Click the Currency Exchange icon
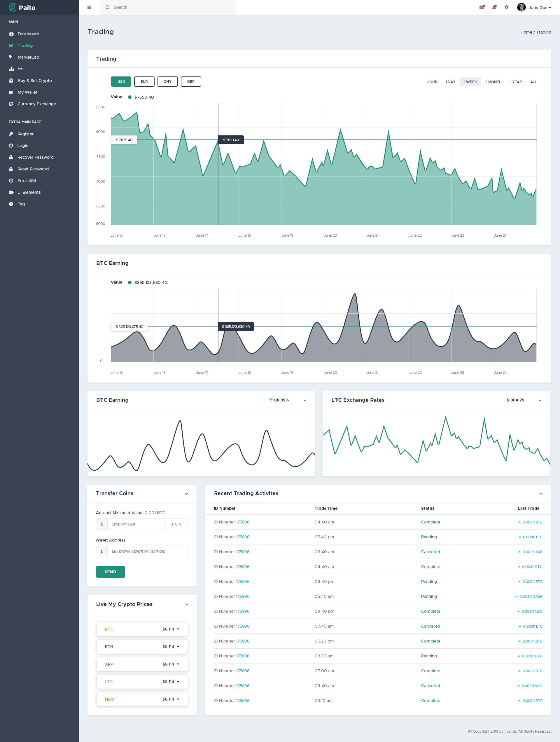This screenshot has height=742, width=560. [10, 104]
